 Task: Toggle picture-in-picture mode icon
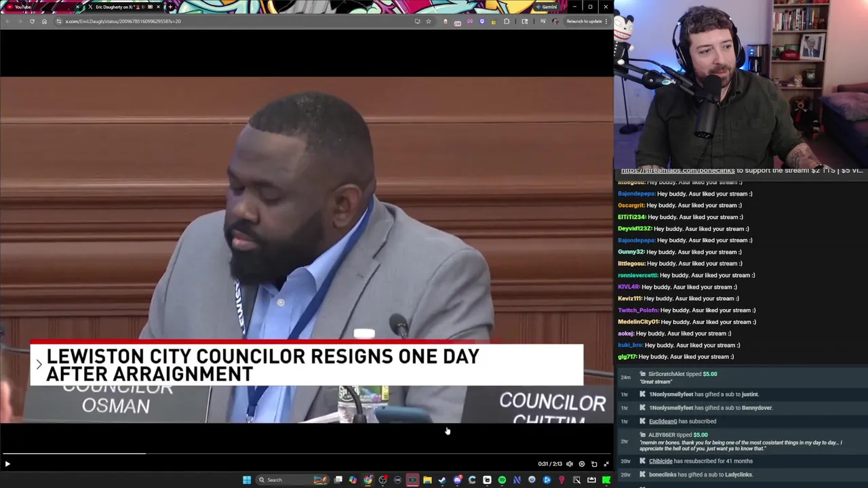click(x=594, y=464)
